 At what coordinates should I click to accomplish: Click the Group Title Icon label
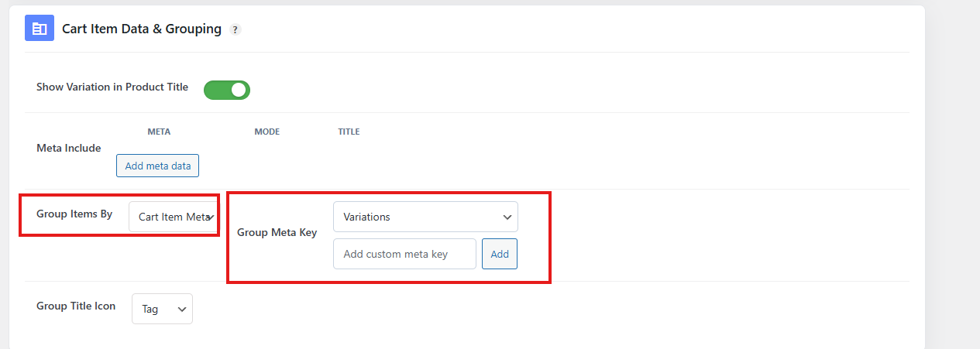click(x=76, y=306)
